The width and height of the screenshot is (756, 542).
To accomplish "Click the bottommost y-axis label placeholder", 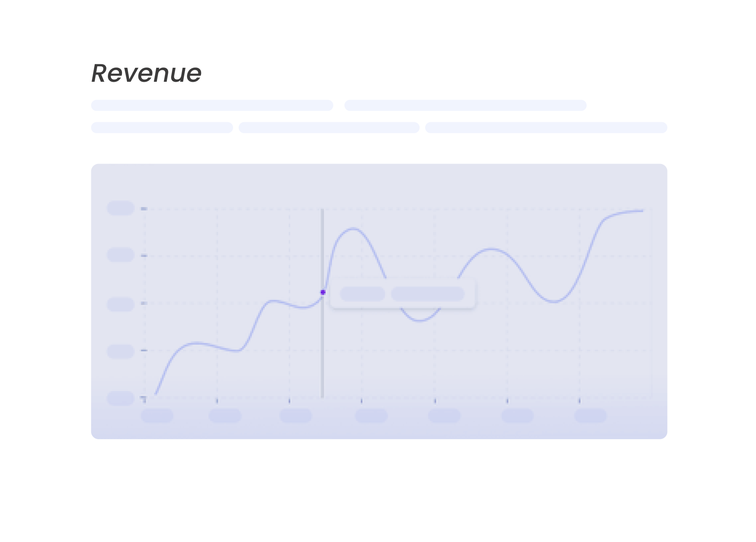I will 121,398.
